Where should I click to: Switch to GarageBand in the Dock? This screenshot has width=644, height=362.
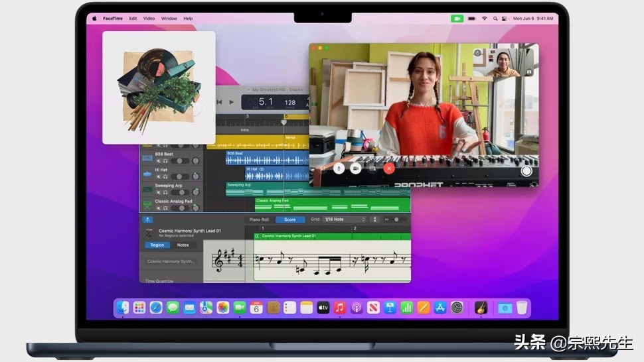pyautogui.click(x=481, y=308)
